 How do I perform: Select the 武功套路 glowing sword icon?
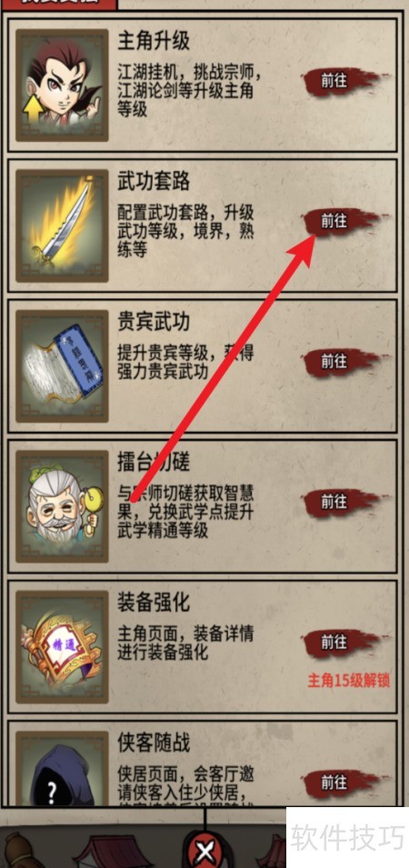pos(62,225)
